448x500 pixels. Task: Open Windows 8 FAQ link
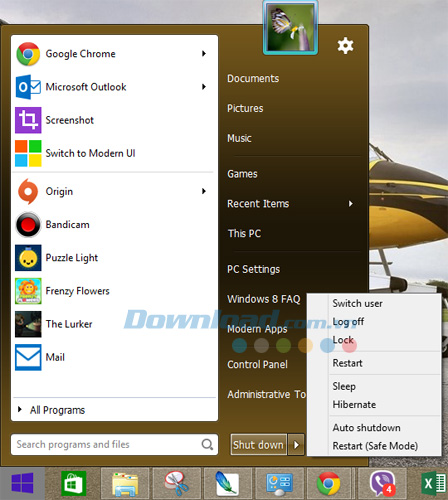(x=264, y=299)
